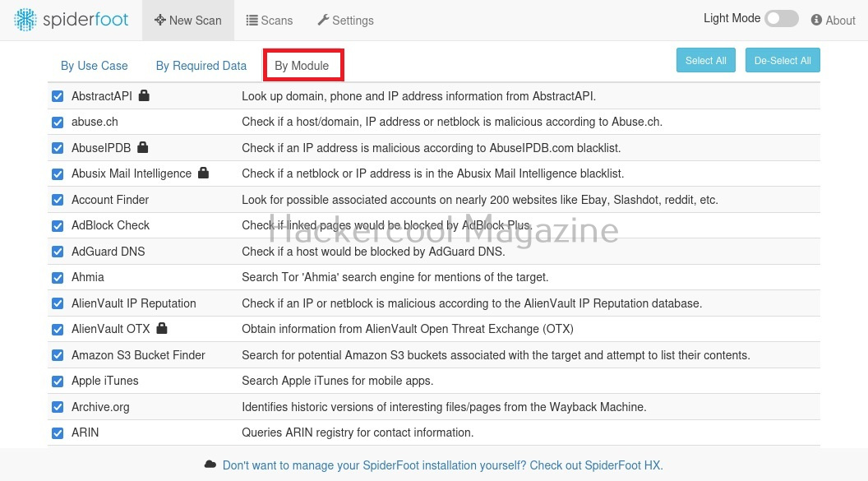Click the ARIN module name
The width and height of the screenshot is (868, 481).
85,432
